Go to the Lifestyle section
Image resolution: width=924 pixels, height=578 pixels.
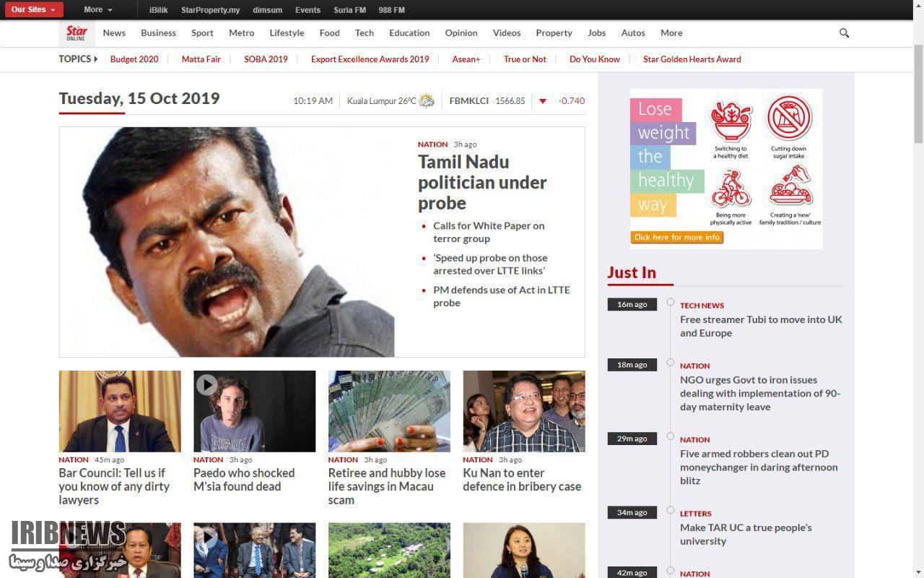pos(287,33)
